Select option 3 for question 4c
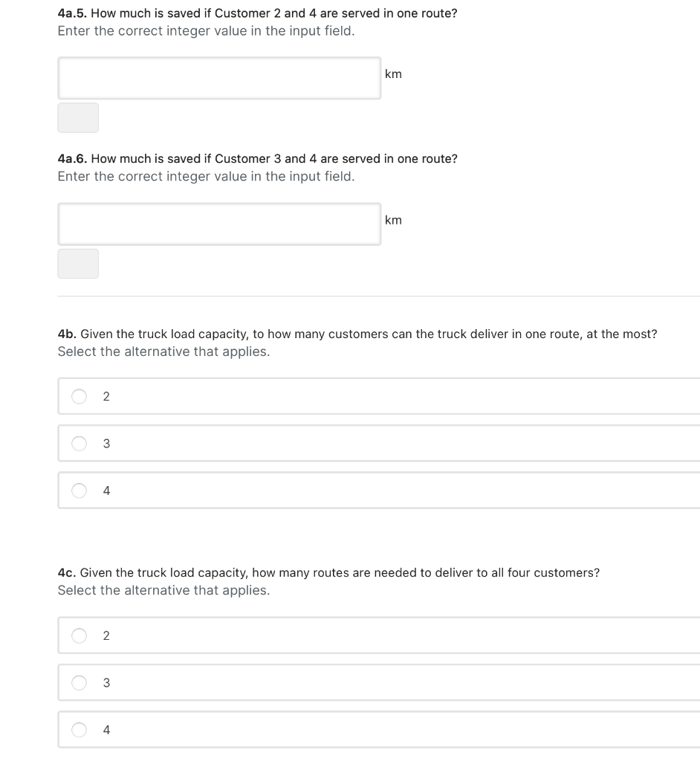Viewport: 700px width, 761px height. [x=80, y=682]
